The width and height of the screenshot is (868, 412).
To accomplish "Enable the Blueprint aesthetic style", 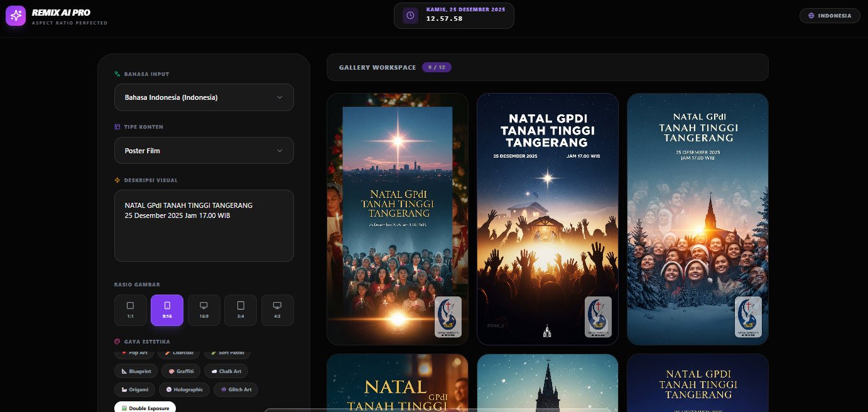I will point(136,371).
